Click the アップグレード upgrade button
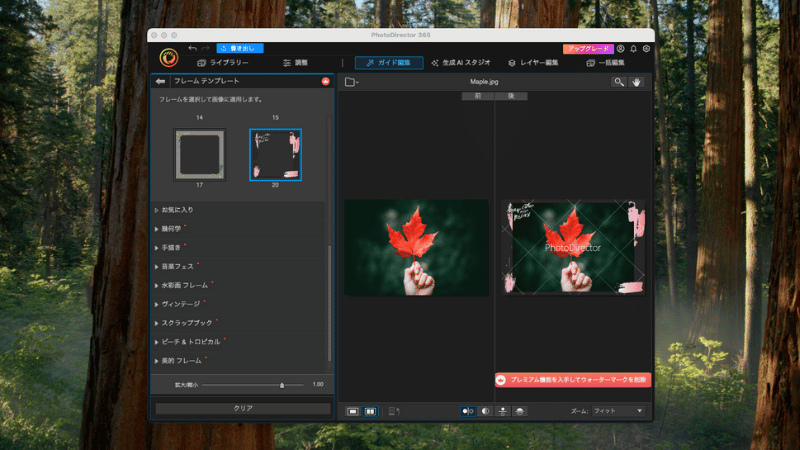 [x=588, y=48]
